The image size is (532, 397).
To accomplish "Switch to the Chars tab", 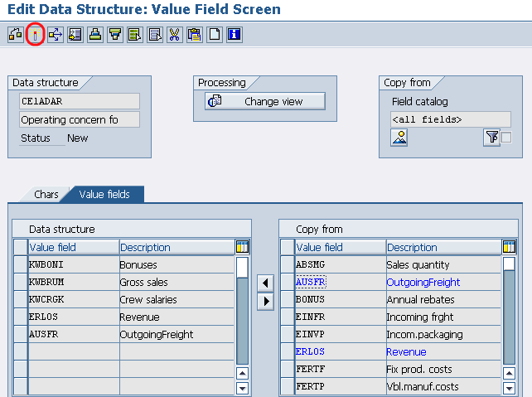I will point(46,195).
